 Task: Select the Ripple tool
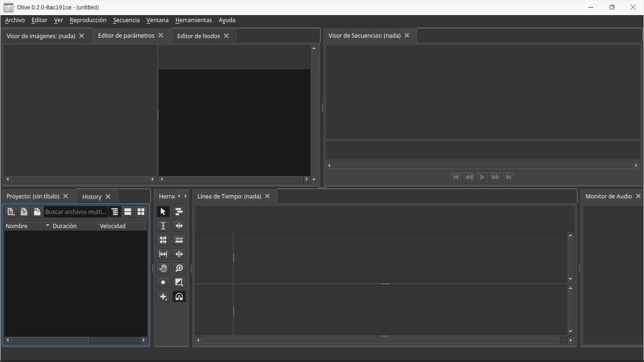(x=179, y=226)
